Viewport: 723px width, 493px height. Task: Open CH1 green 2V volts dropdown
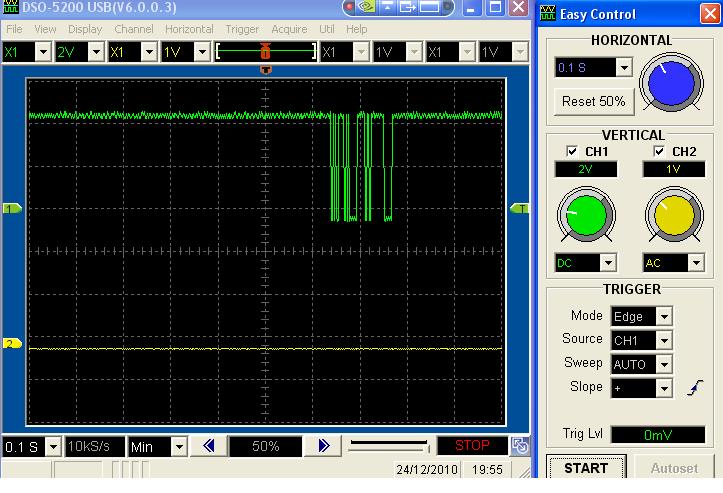96,52
